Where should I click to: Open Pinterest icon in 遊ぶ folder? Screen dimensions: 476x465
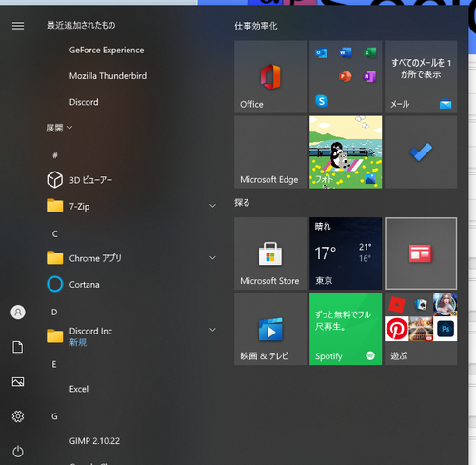[397, 329]
